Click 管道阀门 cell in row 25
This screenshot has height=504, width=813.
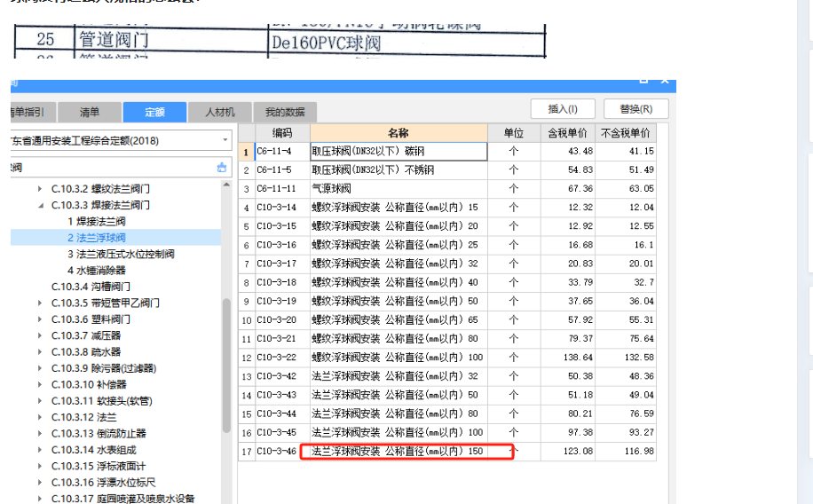171,40
